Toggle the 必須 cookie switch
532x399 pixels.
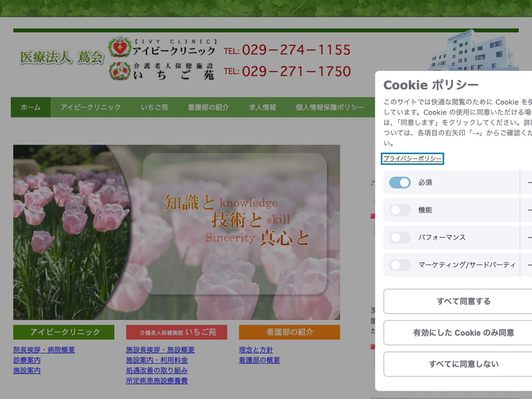(x=400, y=183)
